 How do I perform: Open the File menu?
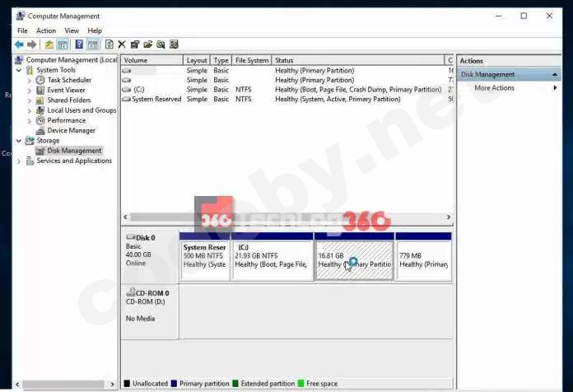[22, 30]
